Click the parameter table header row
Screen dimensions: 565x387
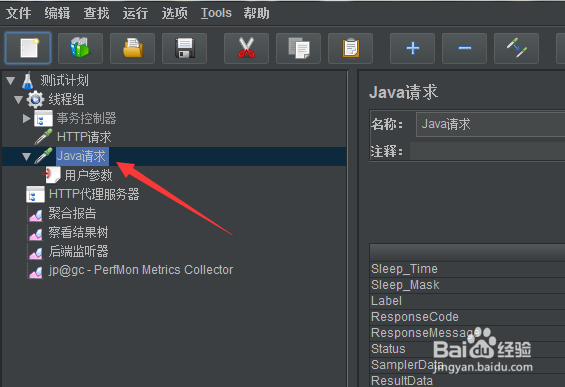468,252
